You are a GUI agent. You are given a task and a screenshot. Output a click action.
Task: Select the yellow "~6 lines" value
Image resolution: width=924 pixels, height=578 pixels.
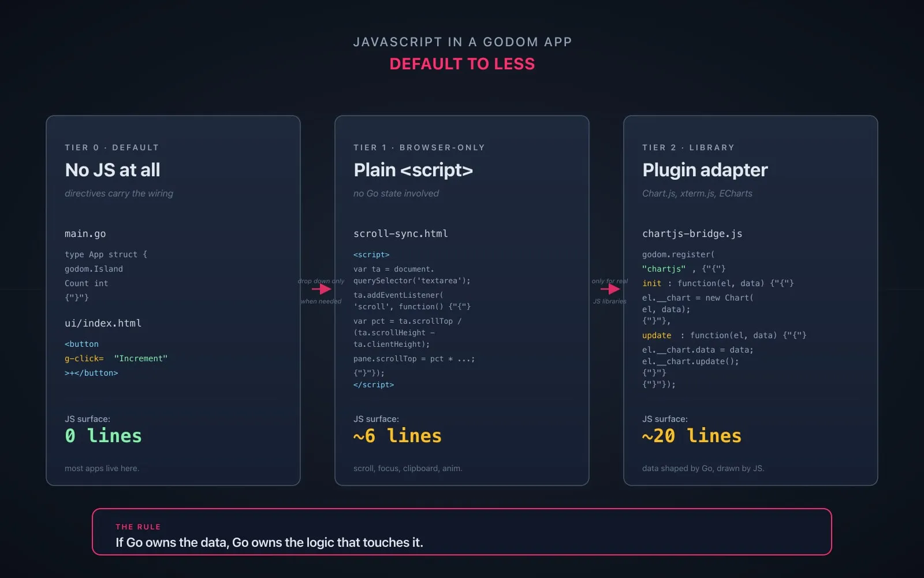(x=398, y=436)
